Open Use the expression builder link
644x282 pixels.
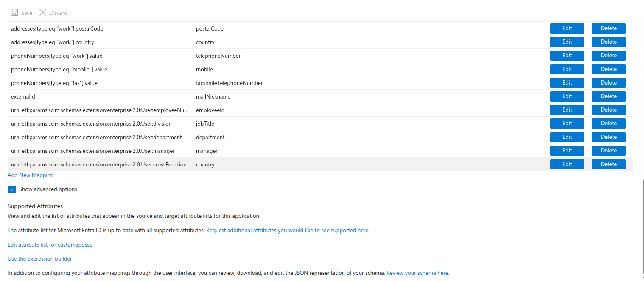pos(40,259)
